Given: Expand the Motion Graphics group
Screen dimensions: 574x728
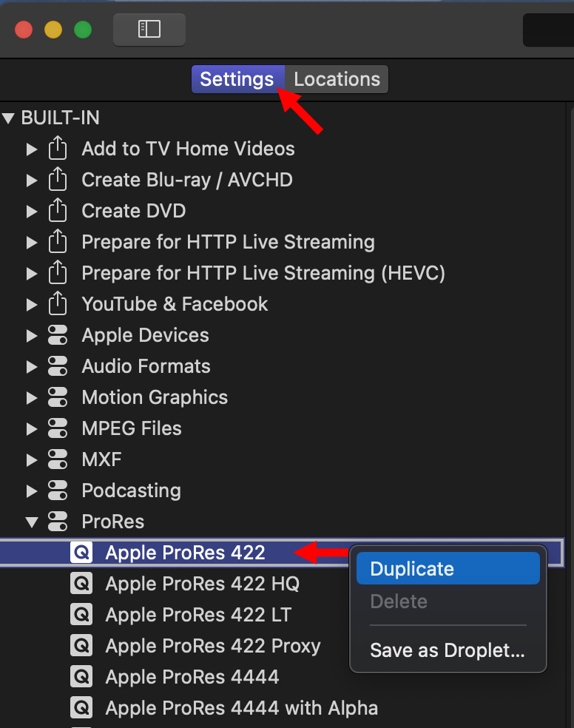Looking at the screenshot, I should [x=32, y=398].
